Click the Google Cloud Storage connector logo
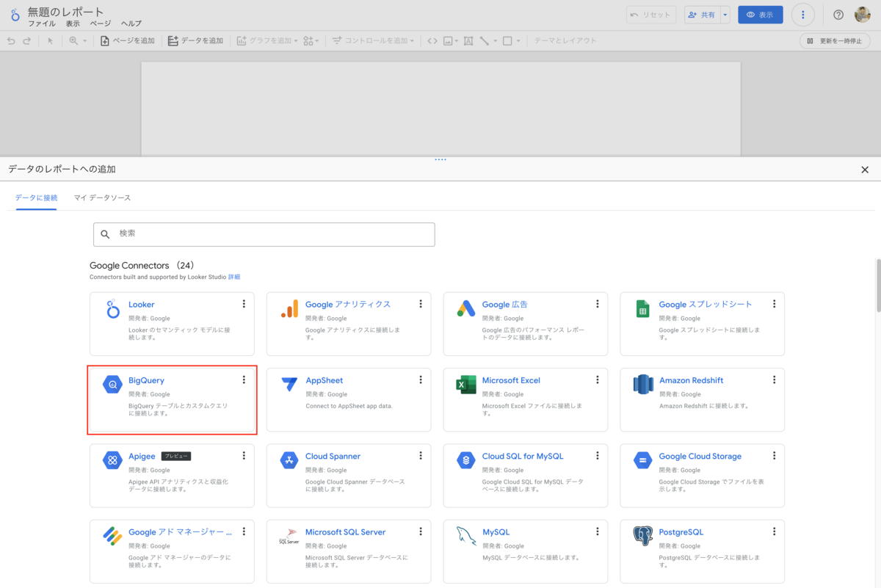Screen dimensions: 881x588 tap(643, 460)
